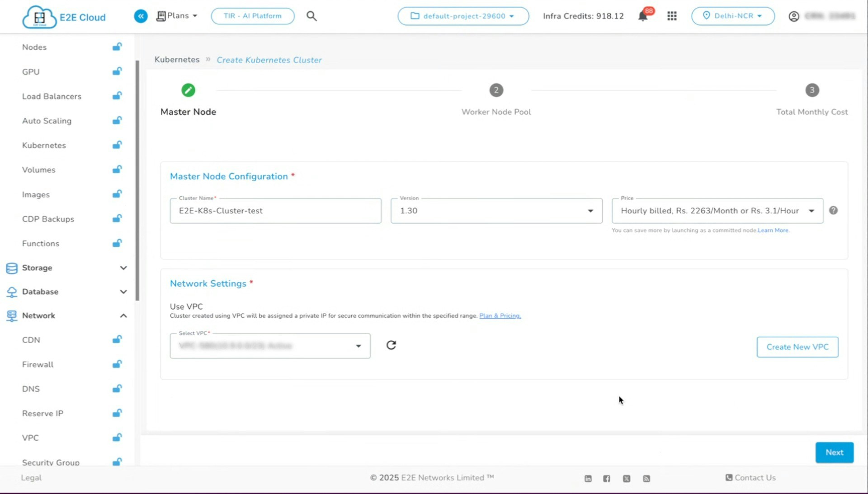Click the lock icon beside Functions
This screenshot has width=868, height=494.
click(117, 243)
